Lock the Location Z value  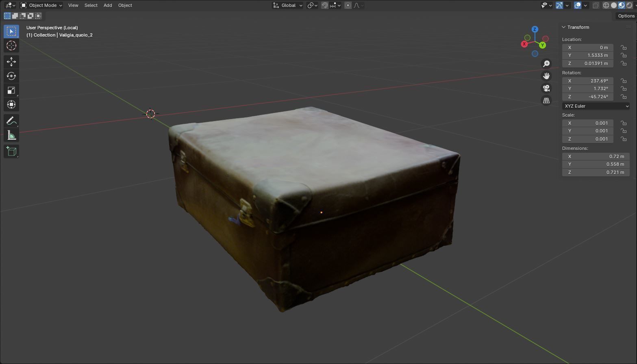coord(624,63)
